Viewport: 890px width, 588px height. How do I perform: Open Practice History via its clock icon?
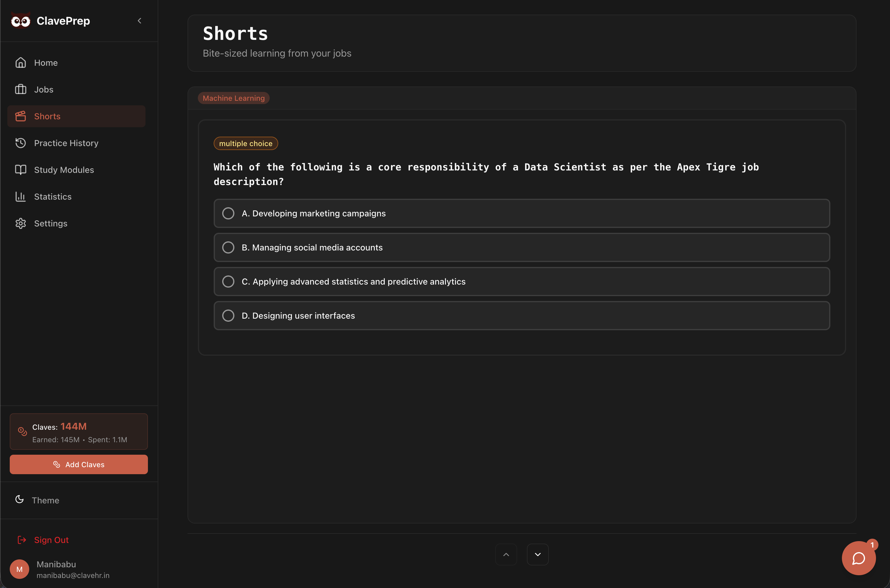[21, 143]
